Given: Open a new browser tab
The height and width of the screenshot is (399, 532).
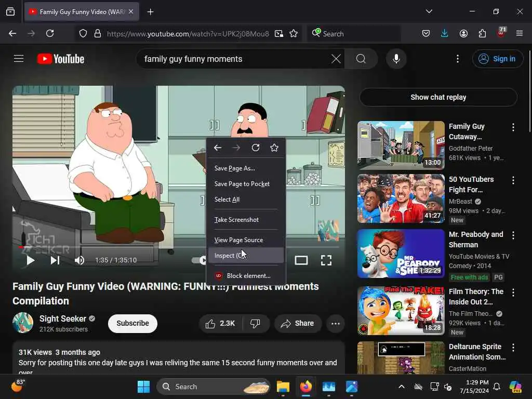Looking at the screenshot, I should tap(150, 12).
